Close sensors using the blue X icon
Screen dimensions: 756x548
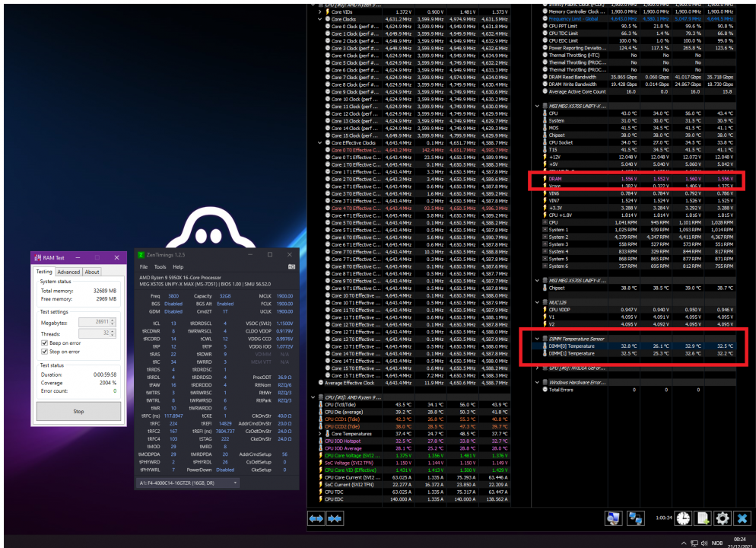(x=742, y=518)
